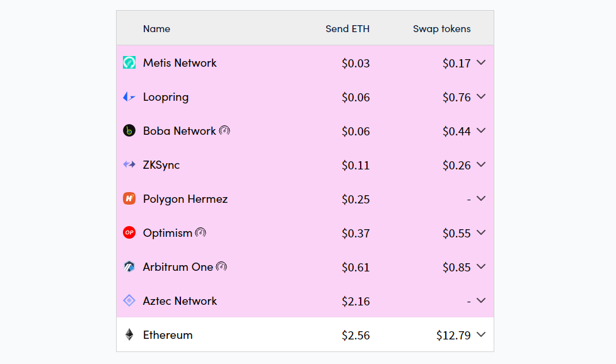Viewport: 616px width, 364px height.
Task: Click the Aztec Network diamond icon
Action: coord(129,301)
